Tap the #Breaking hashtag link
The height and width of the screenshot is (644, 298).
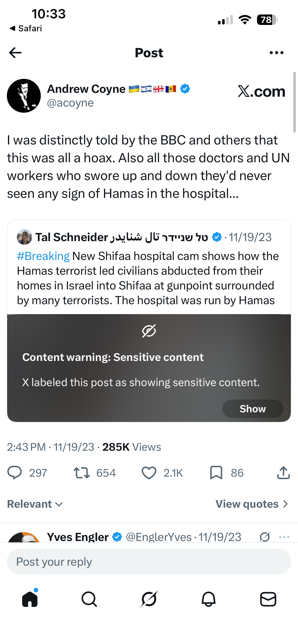43,256
